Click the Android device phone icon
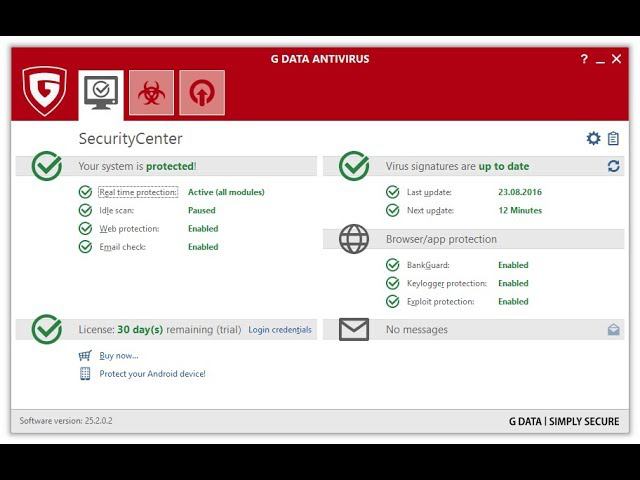The image size is (640, 480). point(85,373)
